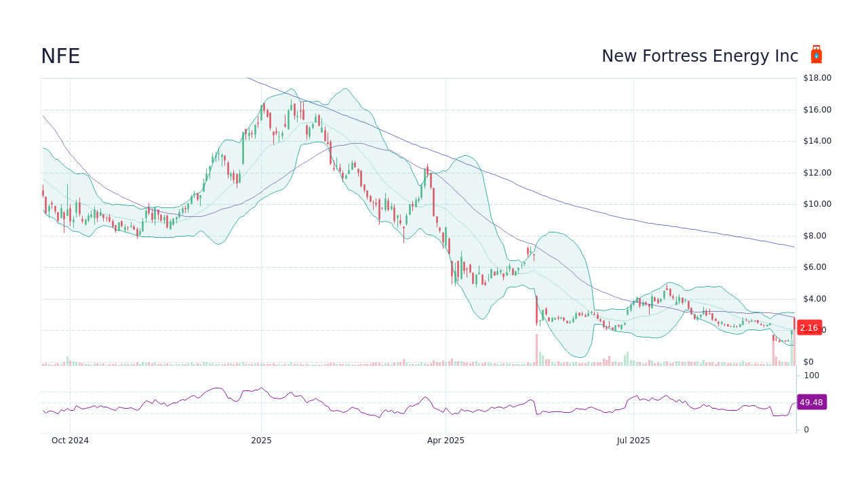
Task: Click the 2025 date label
Action: tap(261, 441)
